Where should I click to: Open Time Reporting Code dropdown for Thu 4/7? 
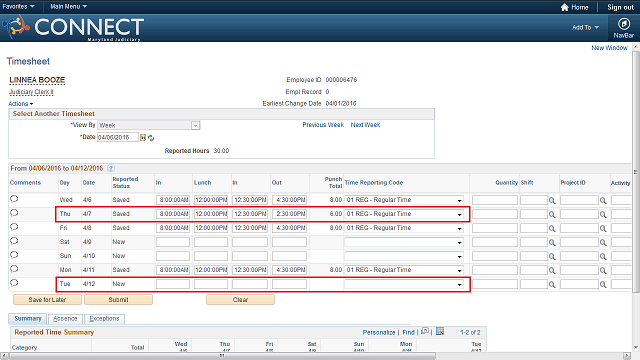tap(404, 214)
